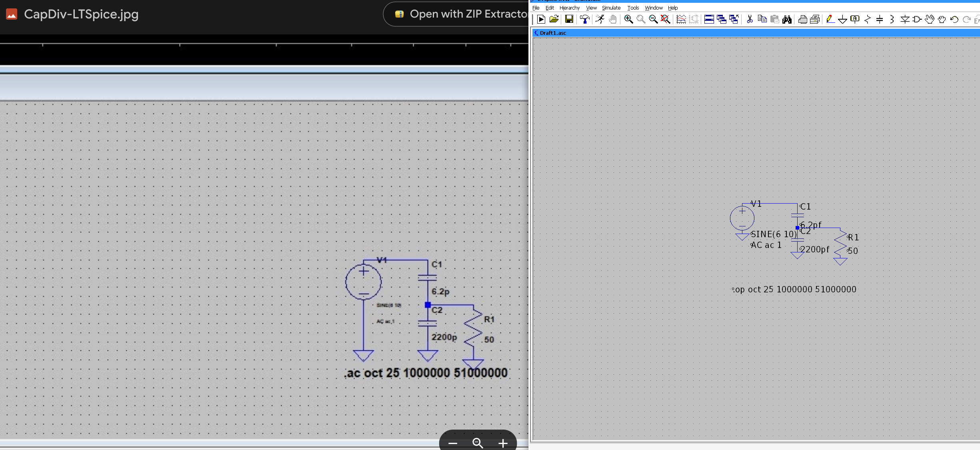
Task: Click the waveform Autorange plot icon
Action: click(681, 19)
